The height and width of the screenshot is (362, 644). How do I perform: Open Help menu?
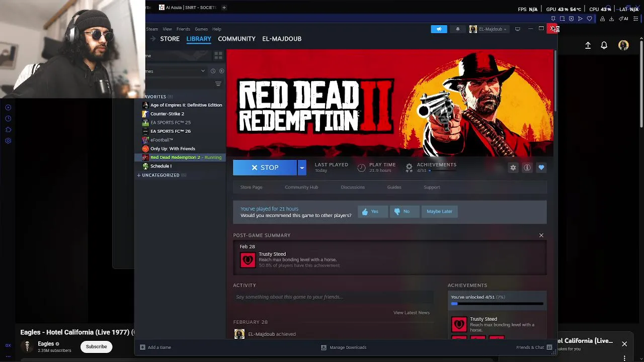216,29
